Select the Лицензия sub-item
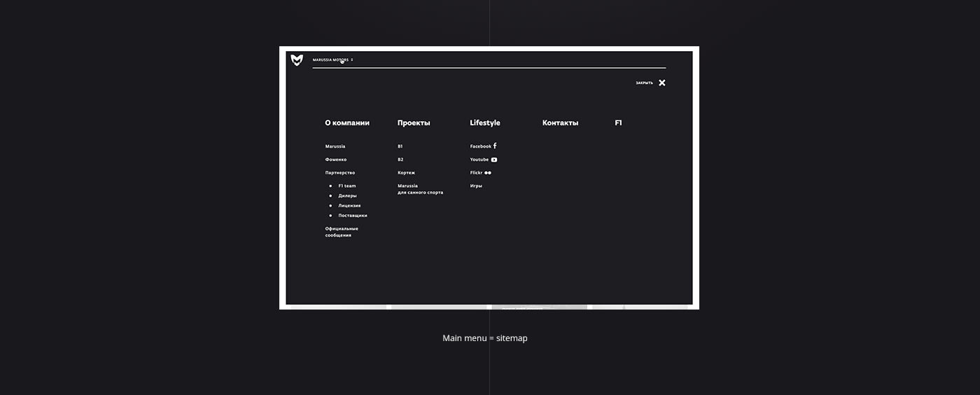980x395 pixels. pyautogui.click(x=349, y=206)
